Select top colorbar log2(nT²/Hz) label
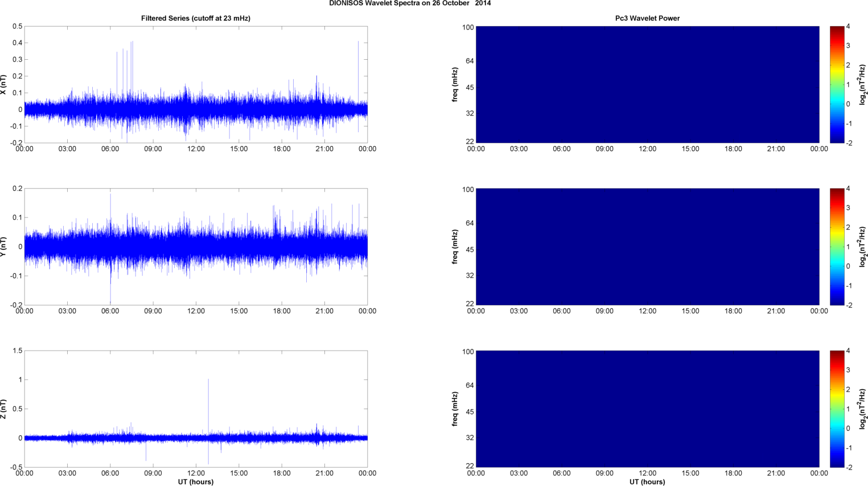The width and height of the screenshot is (868, 486). 863,84
